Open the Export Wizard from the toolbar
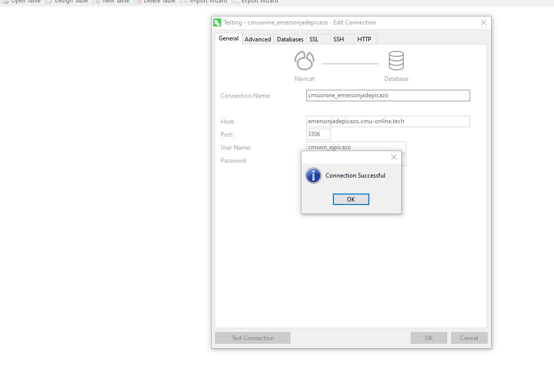The width and height of the screenshot is (554, 392). click(x=236, y=1)
